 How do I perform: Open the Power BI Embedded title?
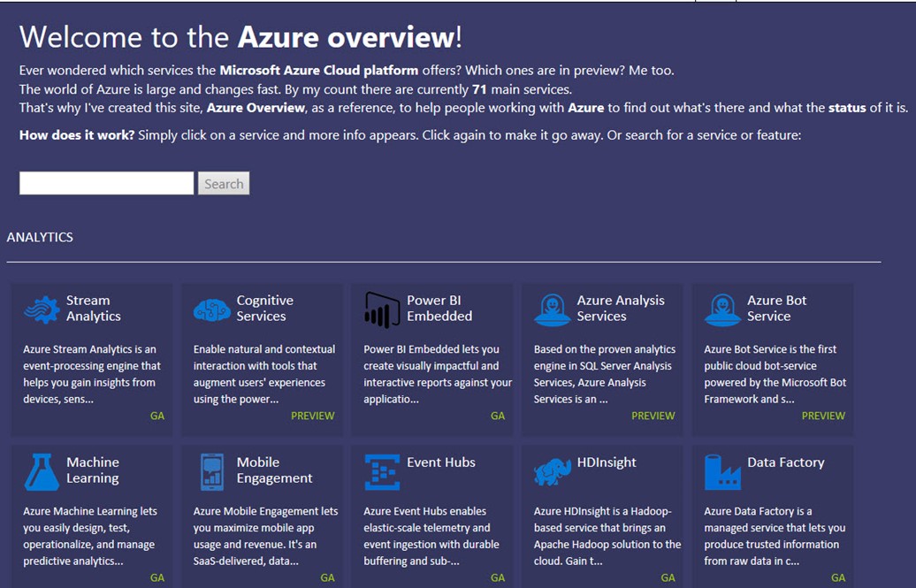439,309
